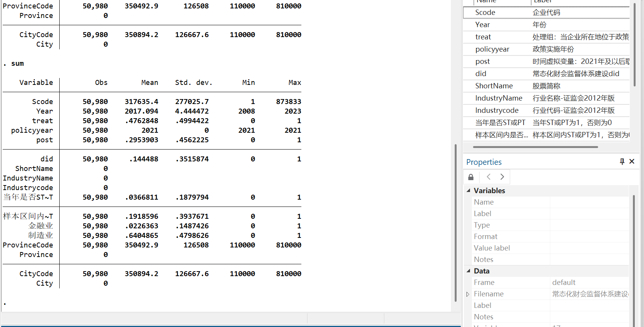The width and height of the screenshot is (644, 327).
Task: Click the 金融业 mean value .0226363
Action: coord(141,226)
